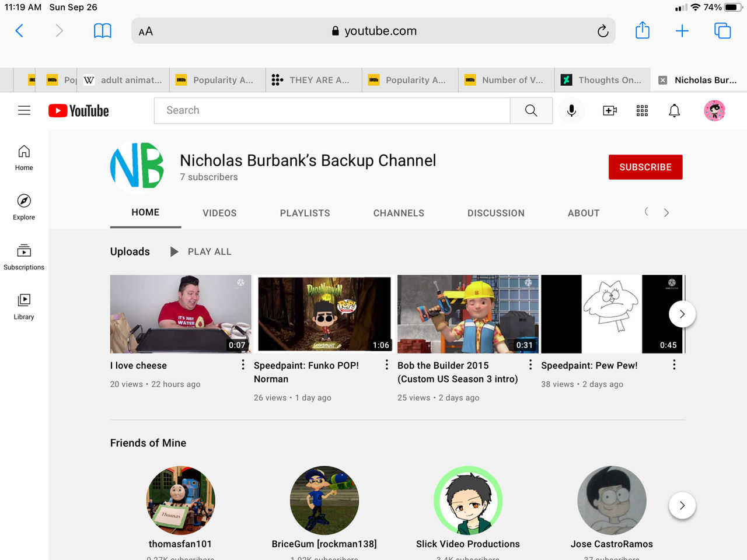747x560 pixels.
Task: Show next uploads with carousel arrow
Action: 682,314
